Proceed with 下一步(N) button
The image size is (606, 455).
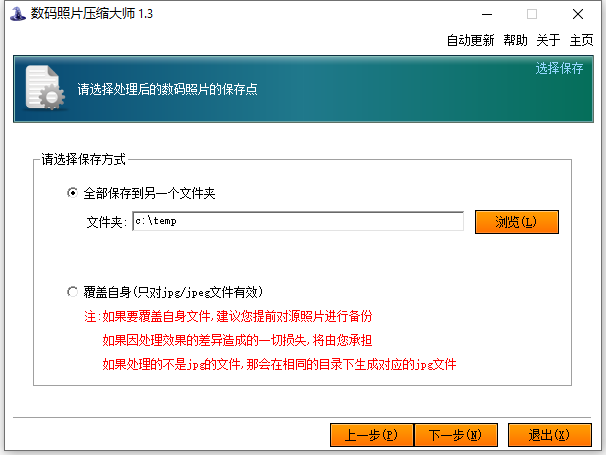click(x=456, y=435)
